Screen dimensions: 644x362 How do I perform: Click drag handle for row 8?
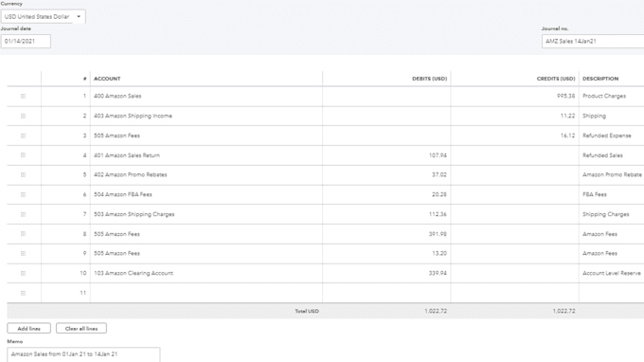pyautogui.click(x=23, y=234)
